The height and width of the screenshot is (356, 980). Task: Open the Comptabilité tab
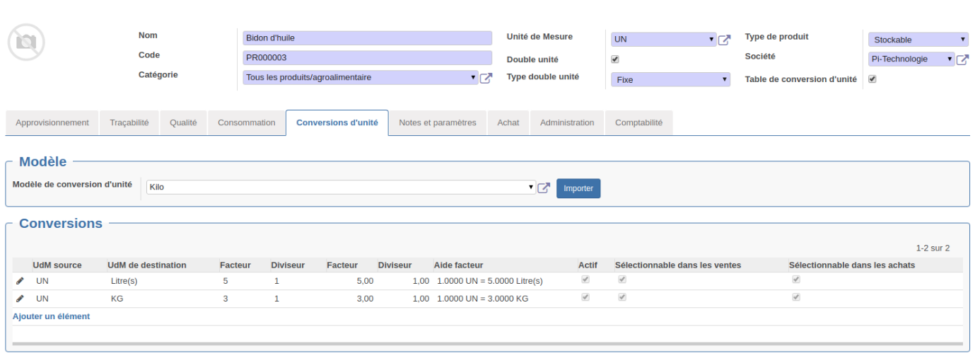coord(638,122)
